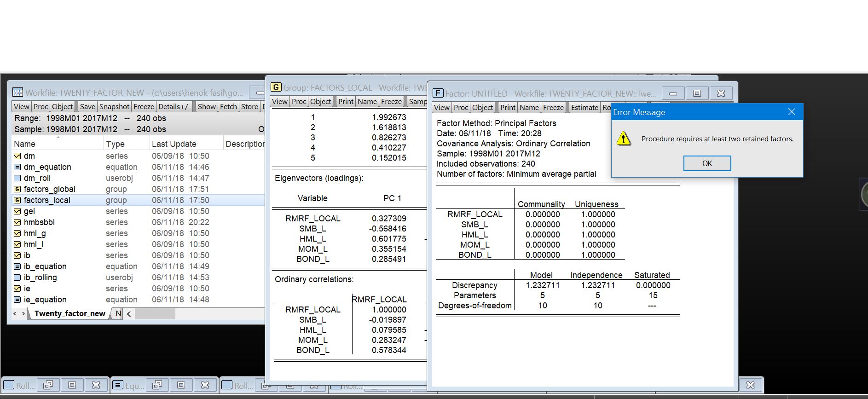Image resolution: width=868 pixels, height=399 pixels.
Task: Open Object menu in Factor window
Action: [x=482, y=107]
